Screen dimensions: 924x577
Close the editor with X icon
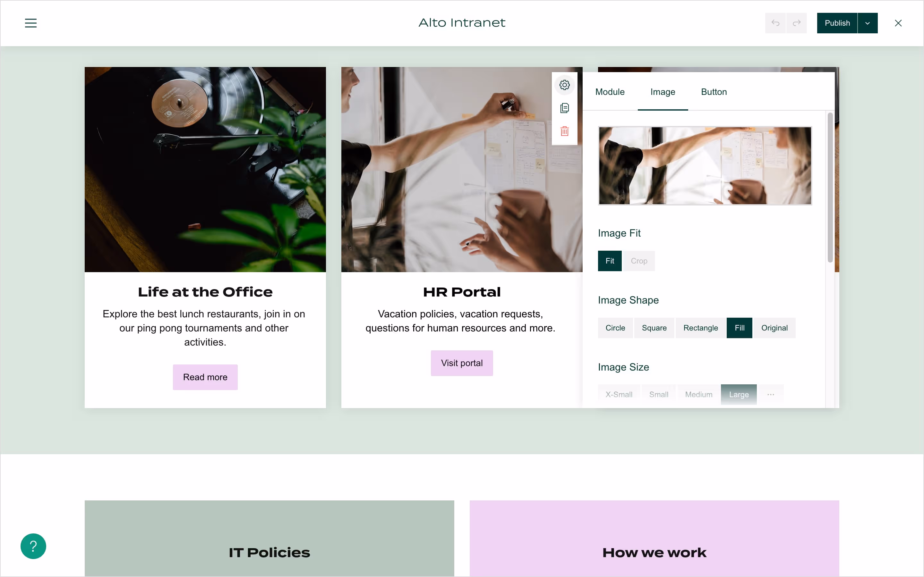click(x=898, y=23)
